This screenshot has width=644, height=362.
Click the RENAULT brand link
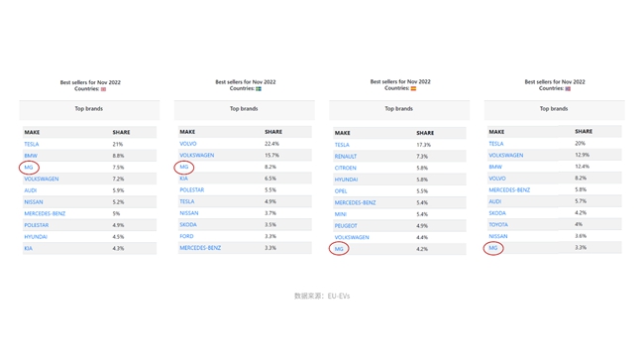pyautogui.click(x=346, y=157)
